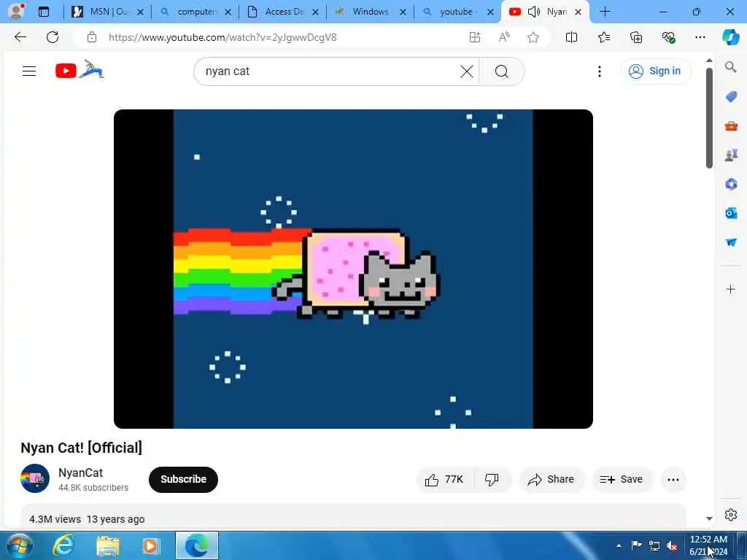
Task: Open network tray icon
Action: (654, 546)
